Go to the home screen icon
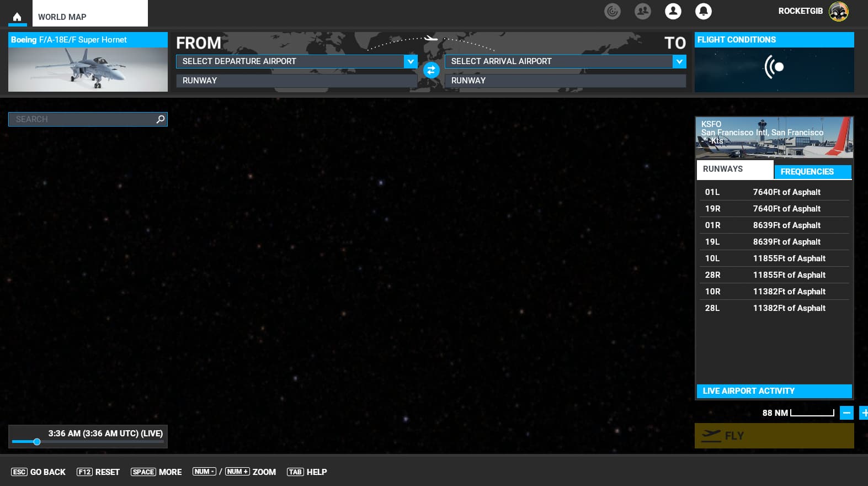868x486 pixels. point(18,17)
